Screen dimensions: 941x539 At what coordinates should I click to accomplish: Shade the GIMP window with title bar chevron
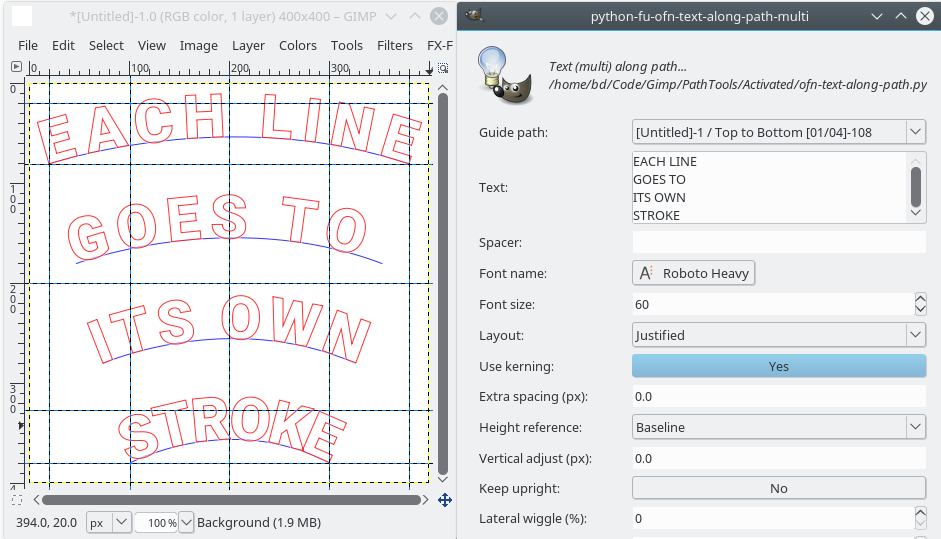(391, 16)
